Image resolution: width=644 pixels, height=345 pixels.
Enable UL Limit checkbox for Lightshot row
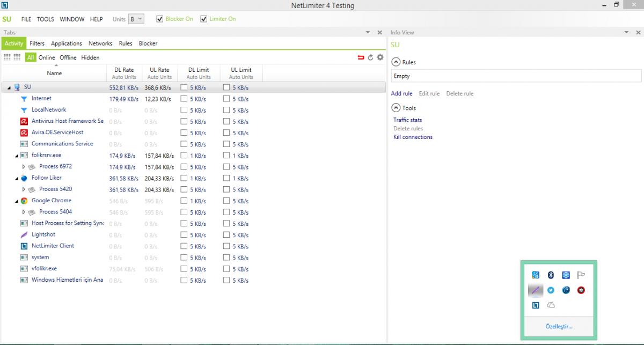227,235
